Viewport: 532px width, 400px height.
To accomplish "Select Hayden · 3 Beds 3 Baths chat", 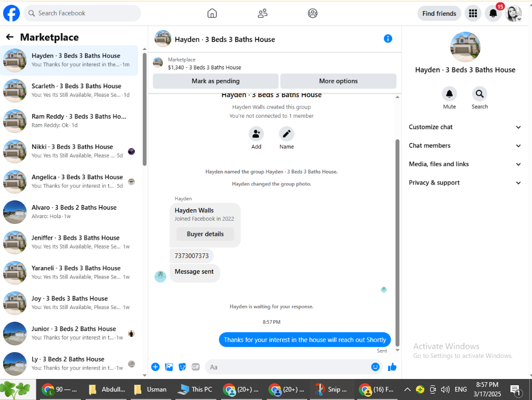I will click(69, 60).
